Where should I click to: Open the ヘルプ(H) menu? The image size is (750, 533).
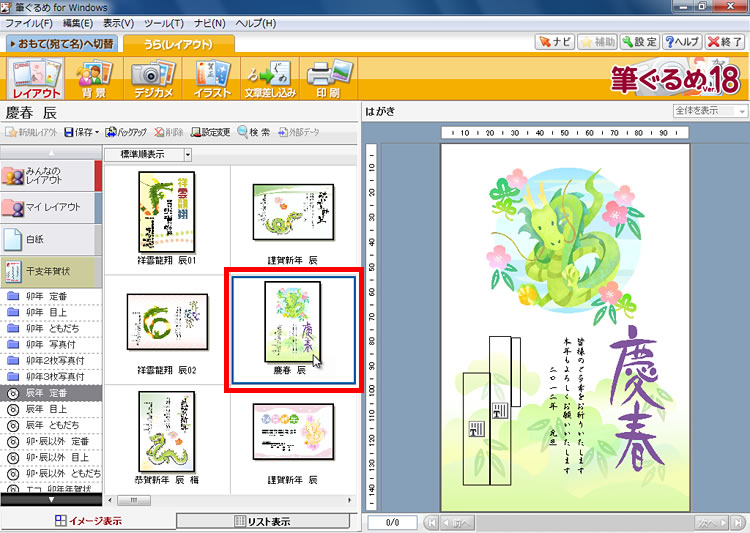(x=255, y=23)
